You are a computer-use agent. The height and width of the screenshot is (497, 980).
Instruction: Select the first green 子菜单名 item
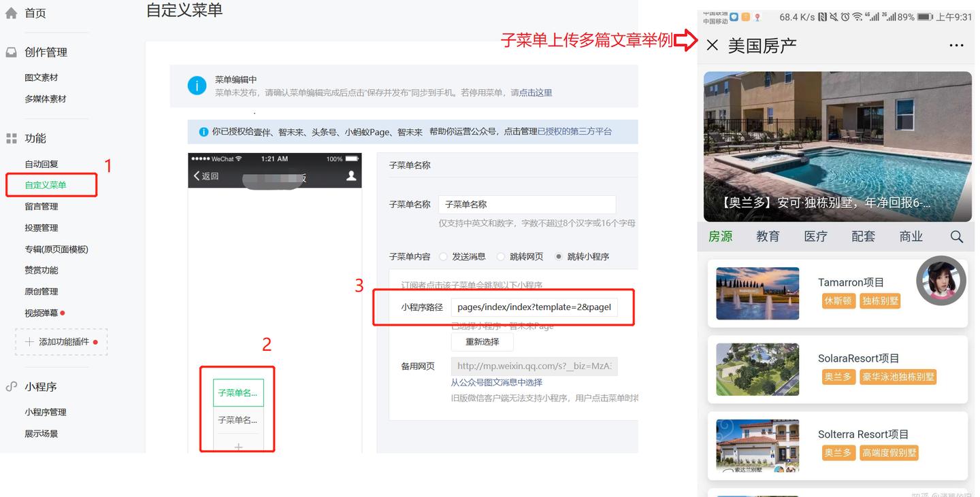(x=238, y=392)
